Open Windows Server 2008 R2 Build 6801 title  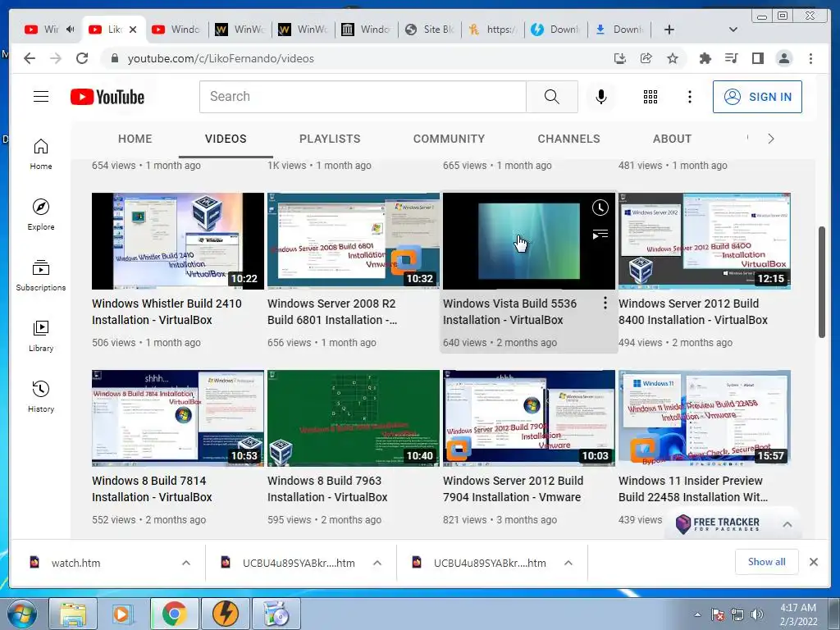[x=332, y=311]
